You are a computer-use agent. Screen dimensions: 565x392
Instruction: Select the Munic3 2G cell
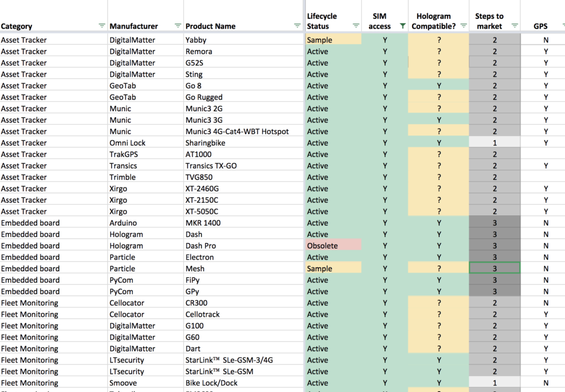click(243, 109)
